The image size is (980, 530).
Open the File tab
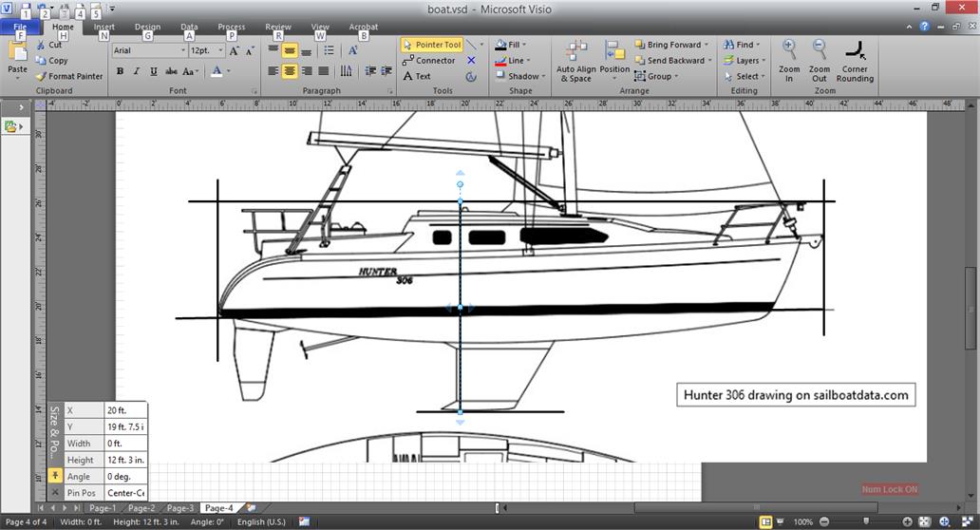pos(20,27)
